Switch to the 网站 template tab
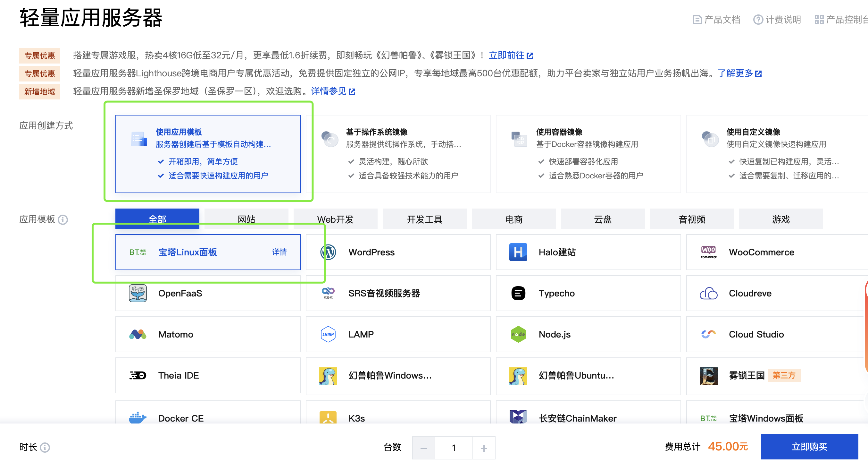This screenshot has height=462, width=868. [246, 219]
